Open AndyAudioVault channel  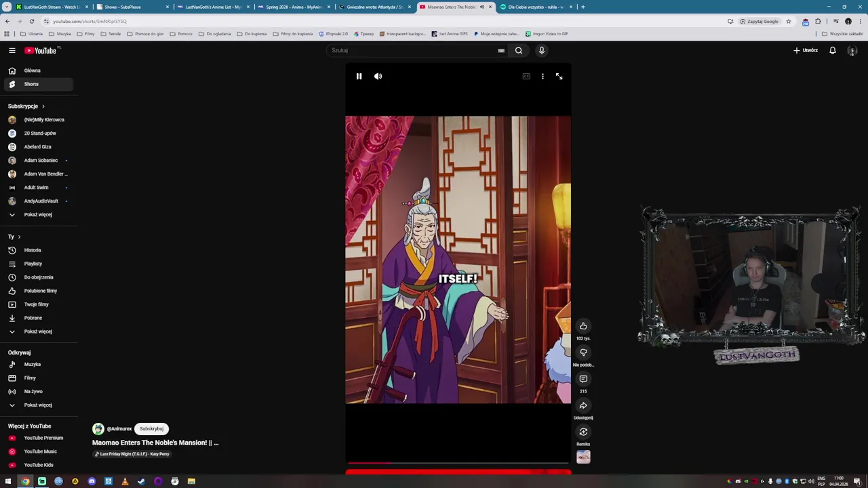[38, 201]
